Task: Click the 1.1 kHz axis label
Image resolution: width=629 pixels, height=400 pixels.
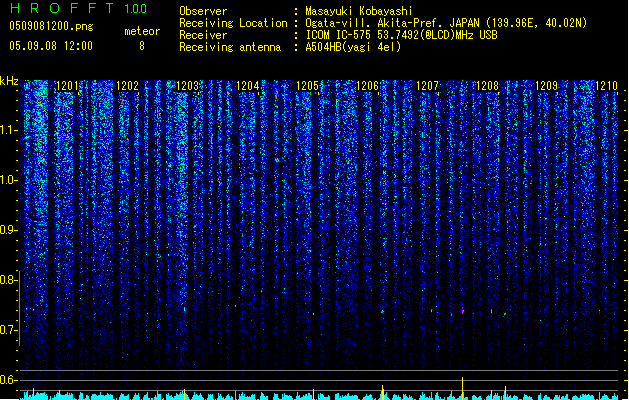Action: (x=8, y=130)
